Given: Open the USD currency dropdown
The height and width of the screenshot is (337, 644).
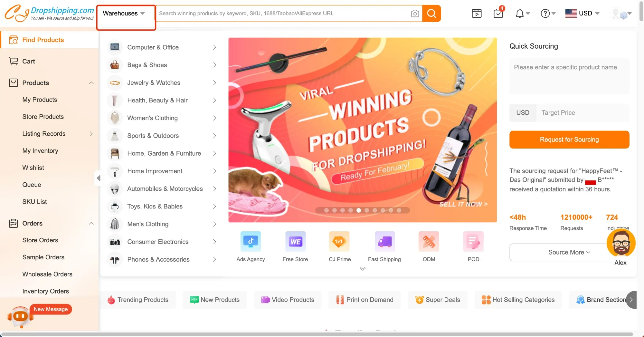Looking at the screenshot, I should 582,14.
